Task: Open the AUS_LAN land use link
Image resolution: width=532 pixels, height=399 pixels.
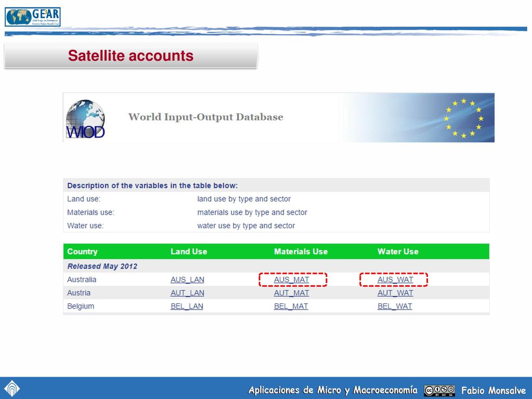Action: click(x=187, y=280)
